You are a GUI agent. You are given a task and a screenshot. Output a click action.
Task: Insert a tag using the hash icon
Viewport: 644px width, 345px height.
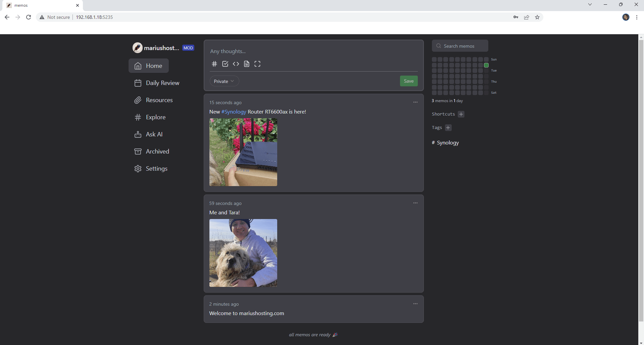pos(214,64)
